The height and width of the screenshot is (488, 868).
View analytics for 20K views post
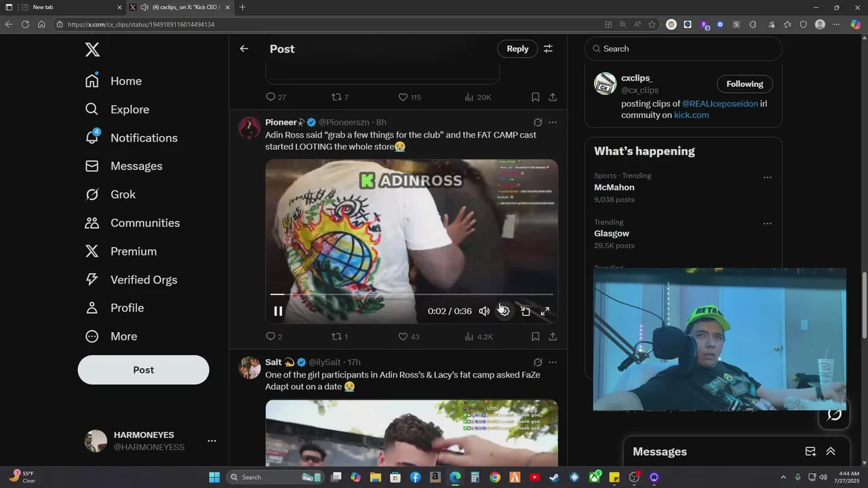click(x=477, y=97)
